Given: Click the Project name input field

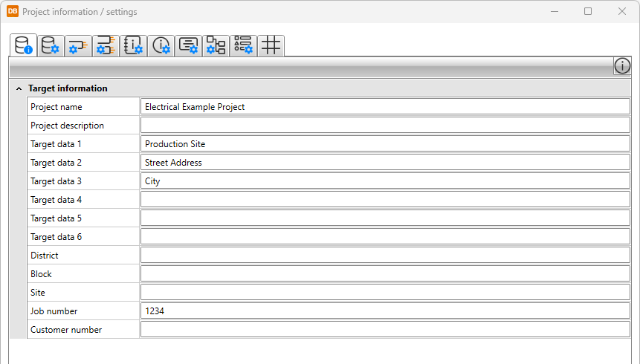Looking at the screenshot, I should click(384, 107).
